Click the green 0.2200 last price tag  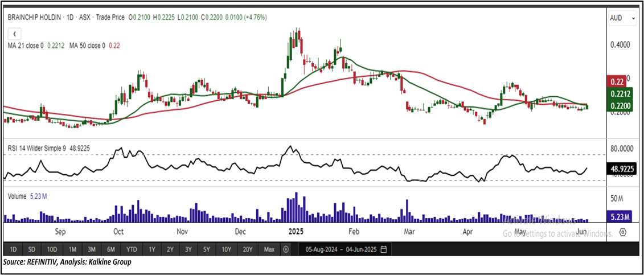[618, 106]
